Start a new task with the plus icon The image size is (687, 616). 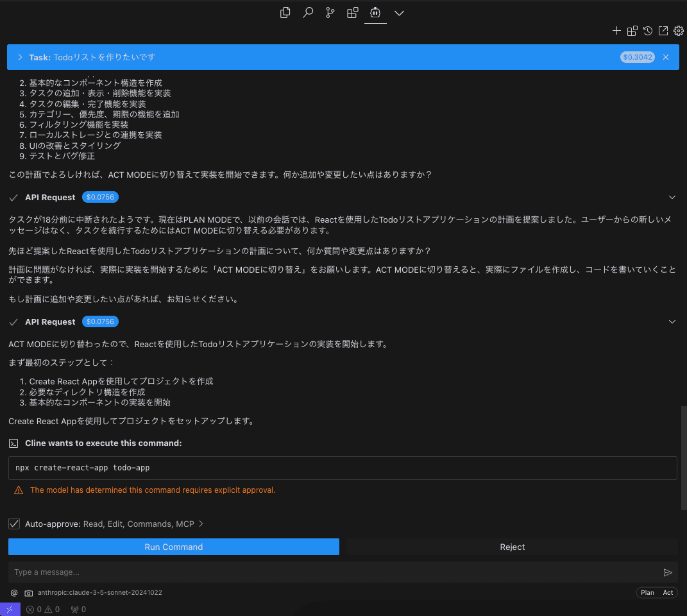(616, 30)
